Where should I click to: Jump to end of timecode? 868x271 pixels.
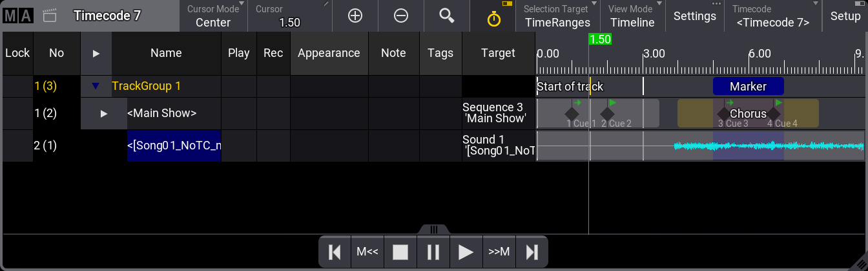[532, 252]
